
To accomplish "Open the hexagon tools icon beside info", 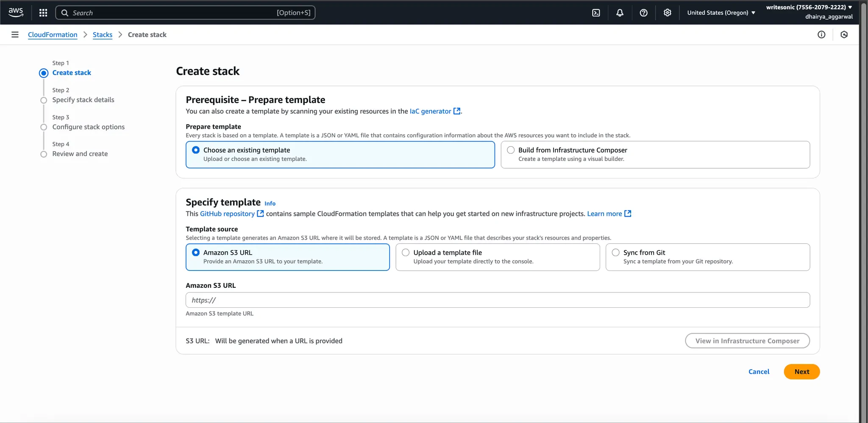I will tap(844, 35).
